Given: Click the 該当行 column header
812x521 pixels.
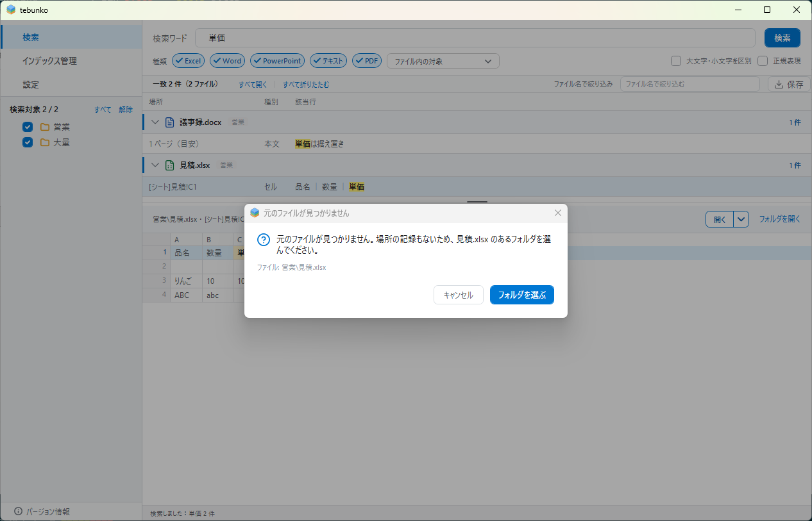Looking at the screenshot, I should 305,102.
